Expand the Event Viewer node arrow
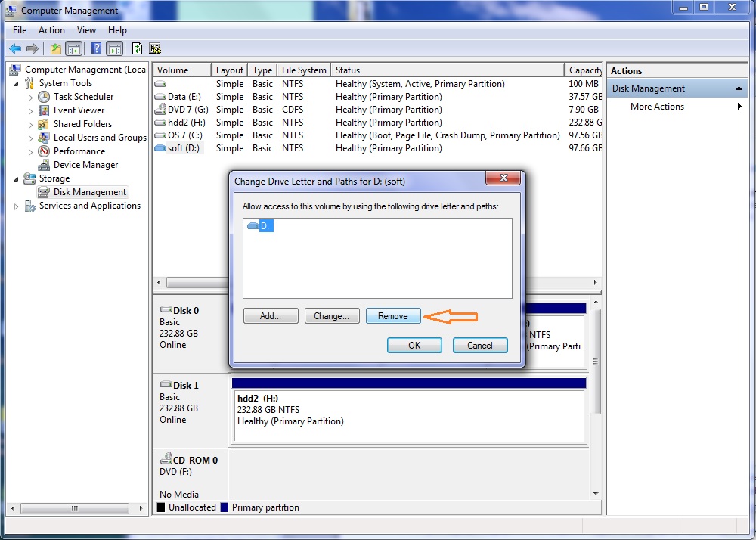Viewport: 756px width, 540px height. (30, 111)
